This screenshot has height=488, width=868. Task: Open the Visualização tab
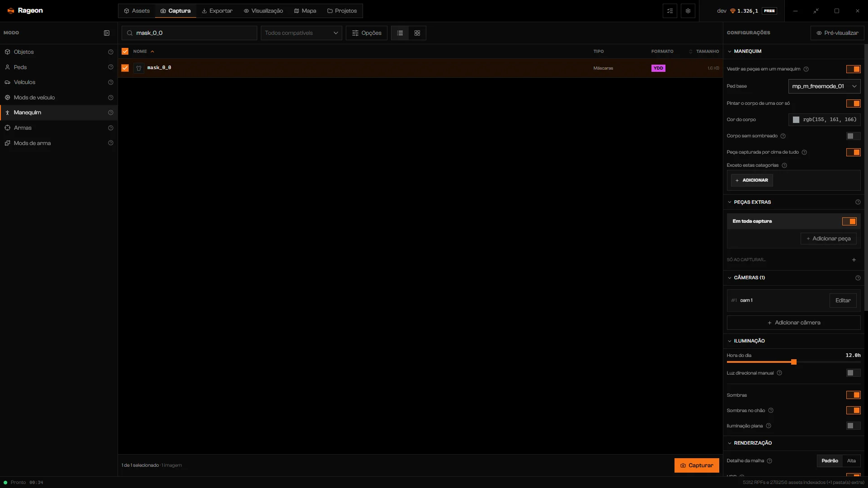click(263, 11)
